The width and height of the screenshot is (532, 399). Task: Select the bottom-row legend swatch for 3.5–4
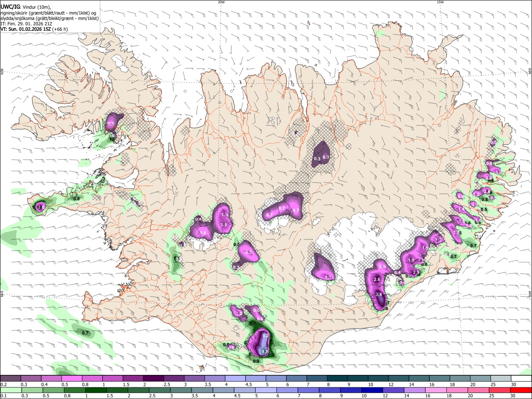202,390
